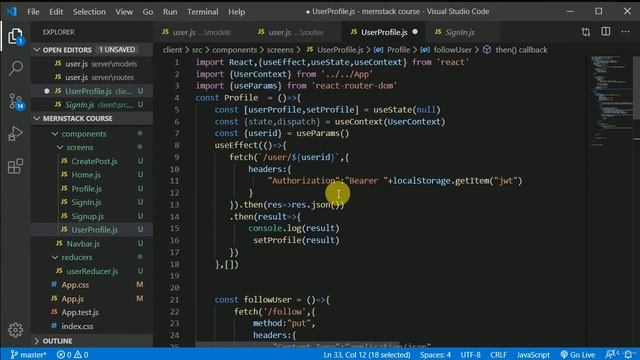Launch Go Live server from status bar
Viewport: 640px width, 360px height.
[578, 354]
